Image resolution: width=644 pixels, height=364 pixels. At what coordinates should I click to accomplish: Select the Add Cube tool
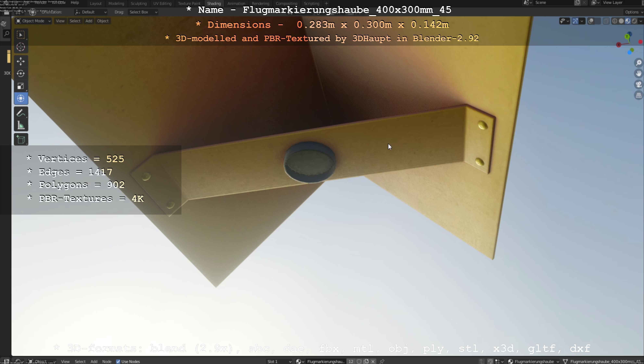[21, 140]
